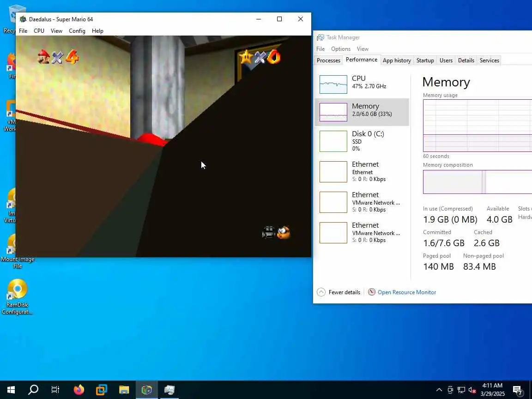532x399 pixels.
Task: Click the Non-paged pool value 83.4 MB
Action: click(479, 266)
